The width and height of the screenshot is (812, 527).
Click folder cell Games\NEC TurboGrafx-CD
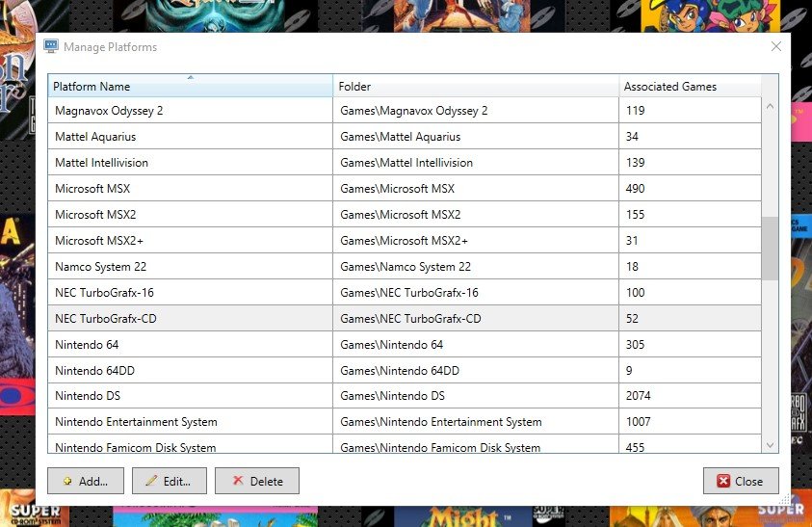tap(476, 318)
